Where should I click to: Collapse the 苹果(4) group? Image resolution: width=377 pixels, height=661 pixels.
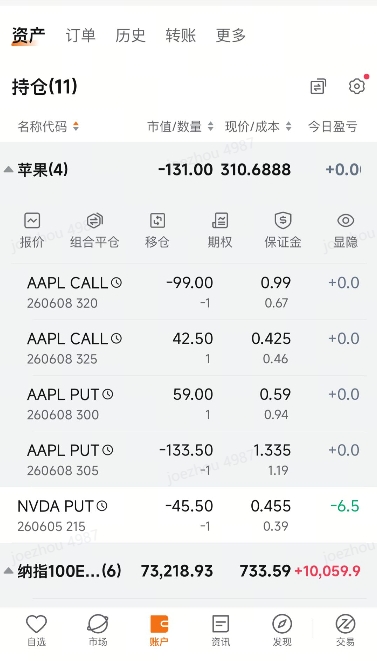tap(8, 170)
